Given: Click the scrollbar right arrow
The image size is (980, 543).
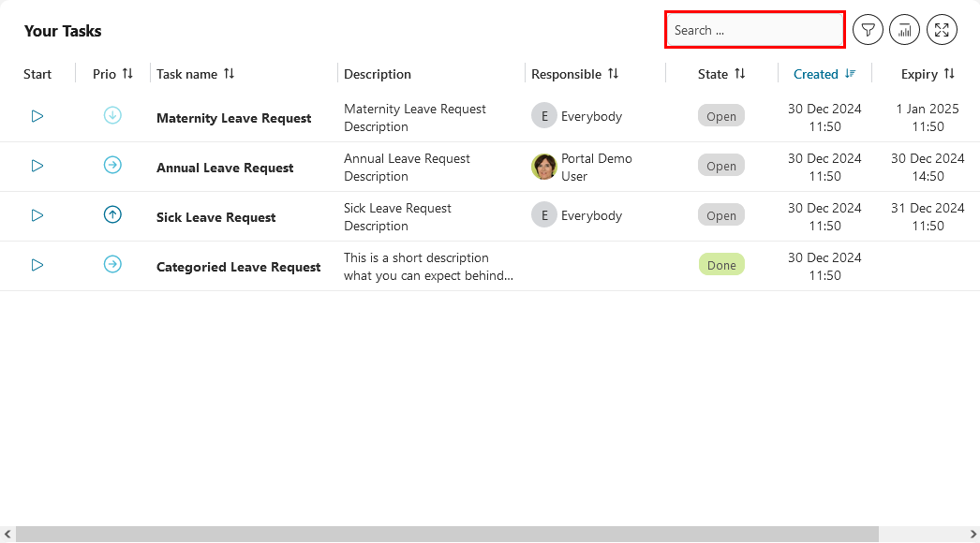Looking at the screenshot, I should point(973,535).
